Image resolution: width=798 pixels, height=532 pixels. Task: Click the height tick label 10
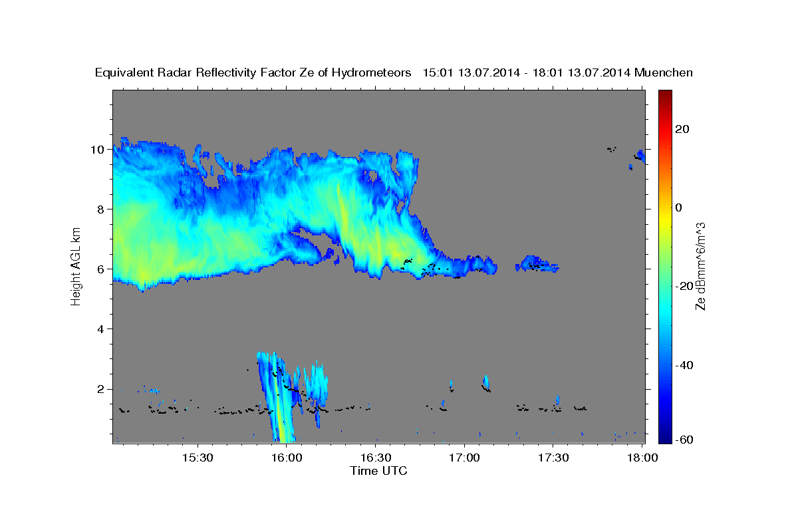[x=97, y=150]
